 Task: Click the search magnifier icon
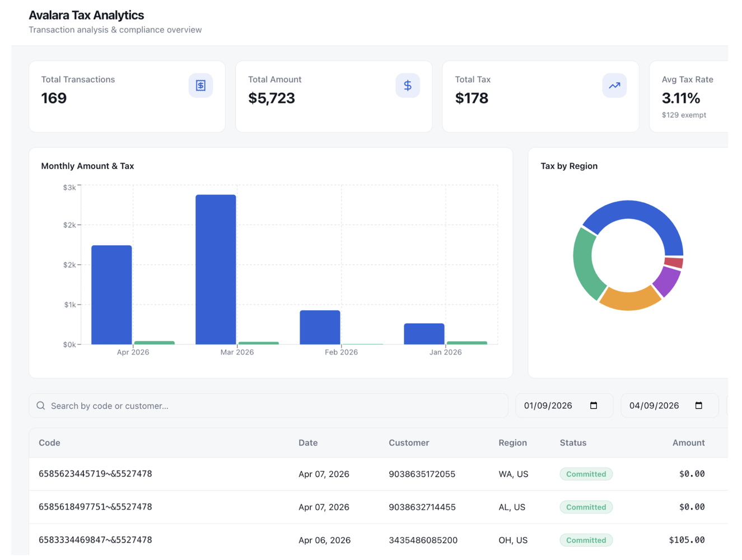[40, 405]
